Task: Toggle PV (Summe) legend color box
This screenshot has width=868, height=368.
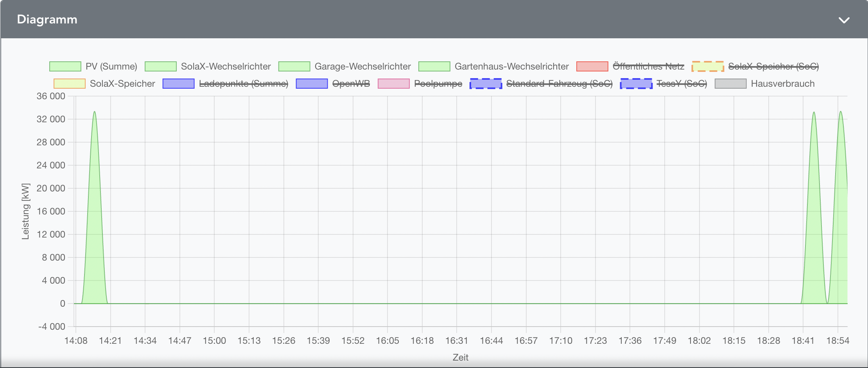Action: coord(65,66)
